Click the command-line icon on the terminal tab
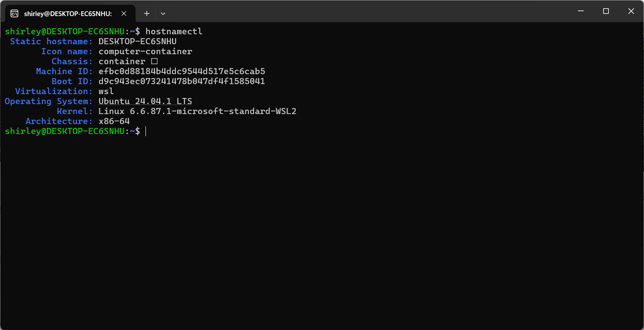Image resolution: width=644 pixels, height=330 pixels. pyautogui.click(x=14, y=13)
